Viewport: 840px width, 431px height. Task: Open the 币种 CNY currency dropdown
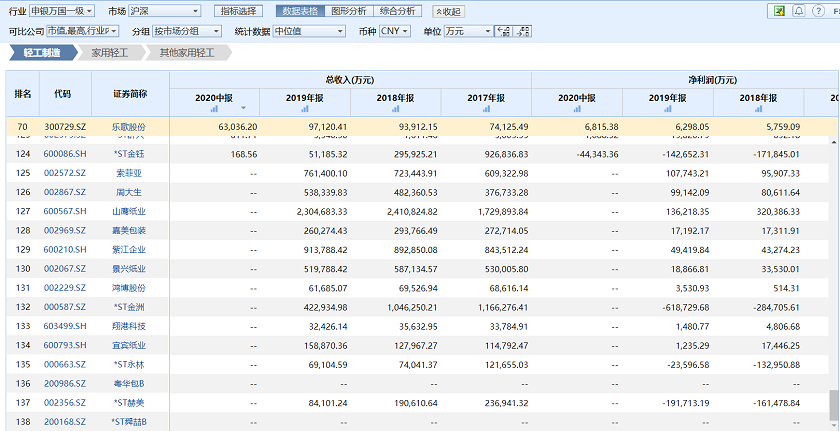click(397, 31)
